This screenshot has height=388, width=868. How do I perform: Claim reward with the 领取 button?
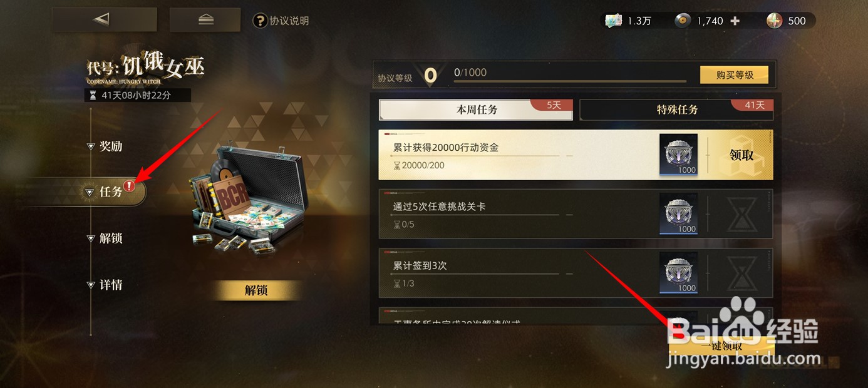pos(742,155)
